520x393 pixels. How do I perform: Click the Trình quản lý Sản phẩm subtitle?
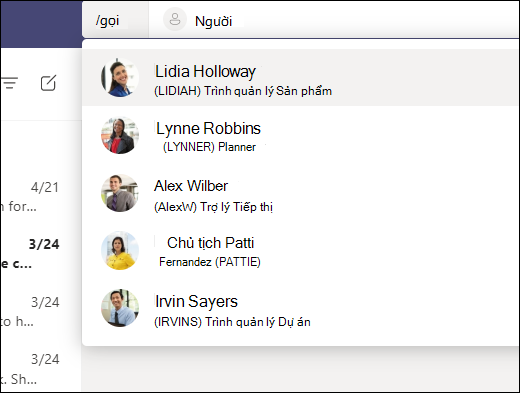click(x=268, y=91)
